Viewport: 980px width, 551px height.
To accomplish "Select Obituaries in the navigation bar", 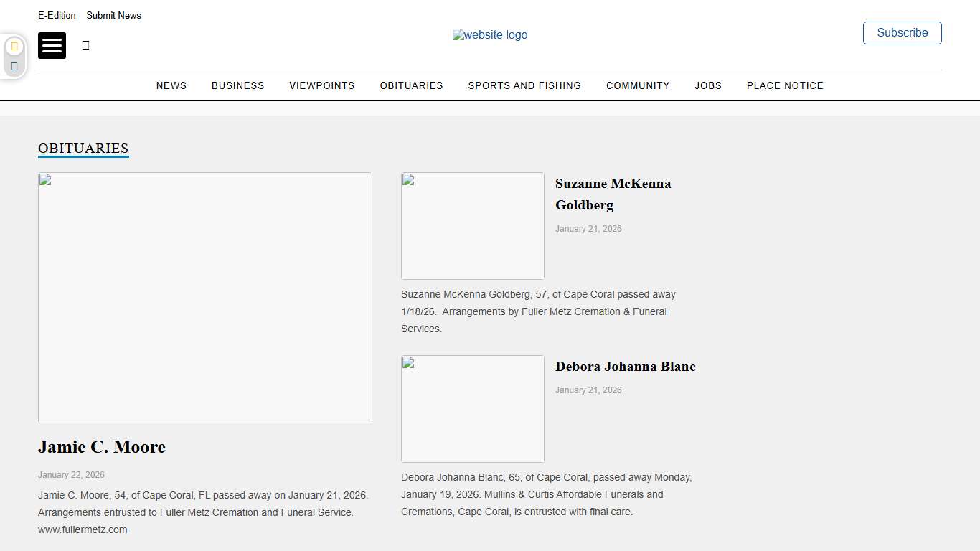I will 411,85.
